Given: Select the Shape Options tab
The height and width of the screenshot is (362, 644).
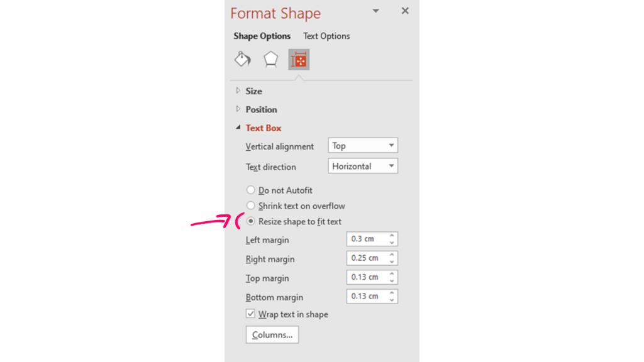Looking at the screenshot, I should click(x=262, y=36).
